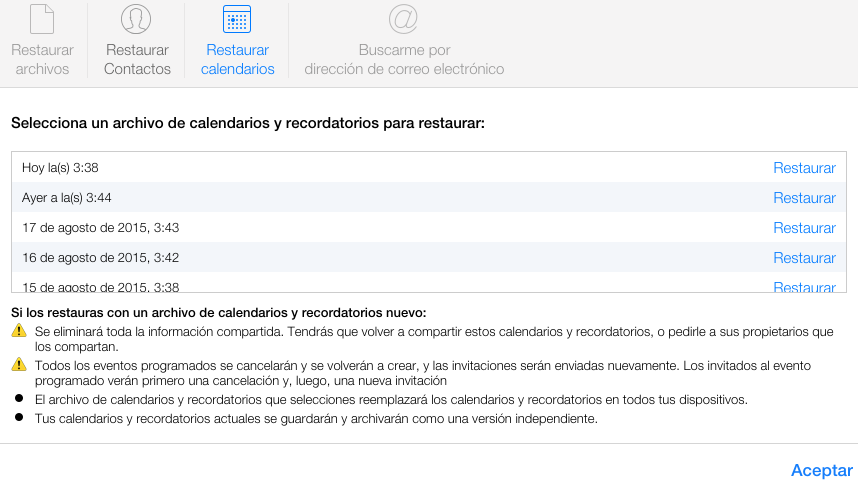
Task: Click the warning icon beside 'Todos los eventos programados'
Action: pos(18,365)
